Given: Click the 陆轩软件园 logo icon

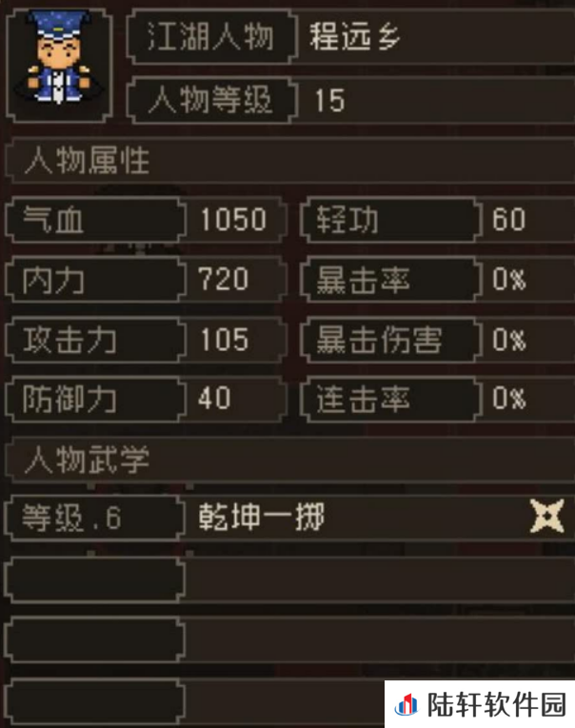Looking at the screenshot, I should click(x=406, y=705).
